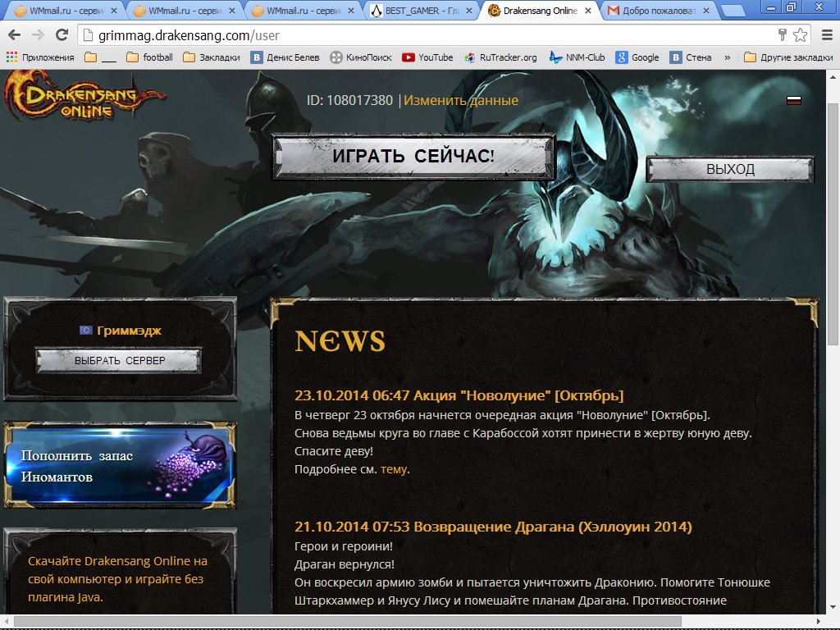Open the Изменить данные link
Image resolution: width=840 pixels, height=630 pixels.
coord(461,100)
